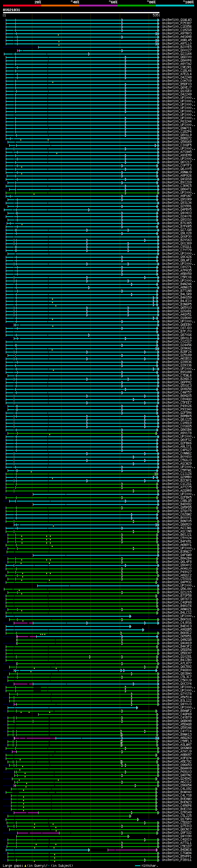Select hit label UniRef100_Q1WLW3
The width and height of the screenshot is (197, 868).
[x=177, y=20]
